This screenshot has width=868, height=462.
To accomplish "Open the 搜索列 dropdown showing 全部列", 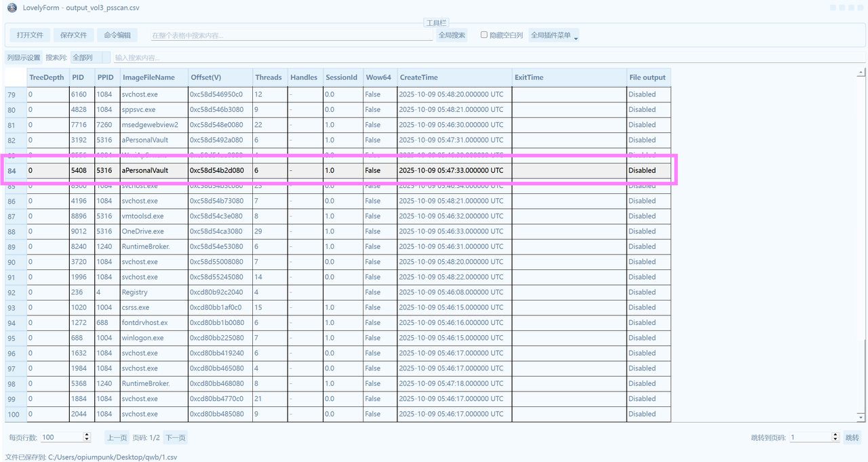I will (90, 58).
